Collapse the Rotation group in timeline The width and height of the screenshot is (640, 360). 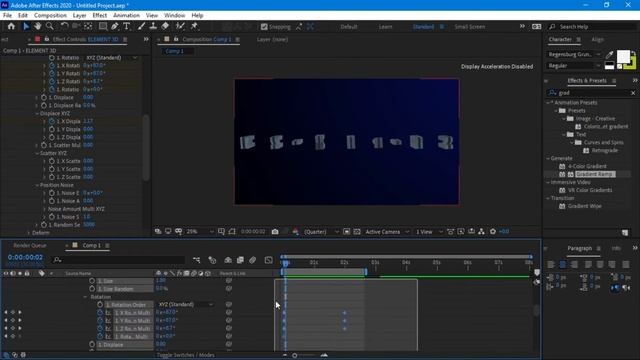[x=85, y=297]
